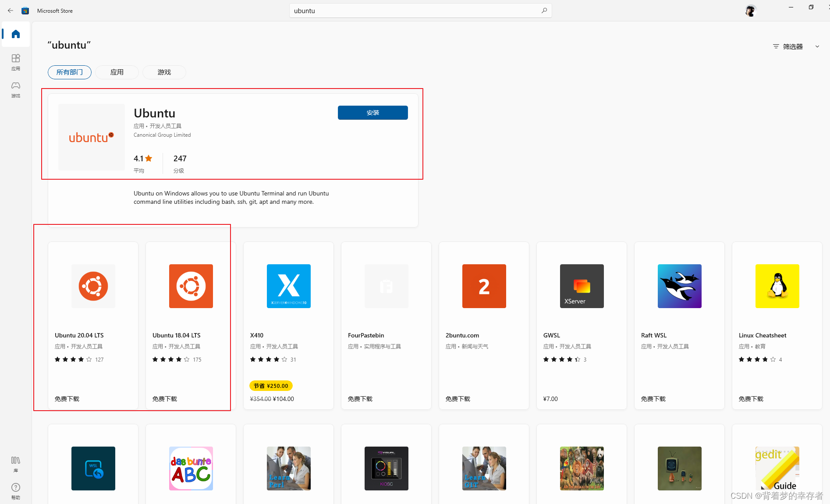Select the 所有部门 filter tab
The width and height of the screenshot is (830, 504).
coord(70,72)
